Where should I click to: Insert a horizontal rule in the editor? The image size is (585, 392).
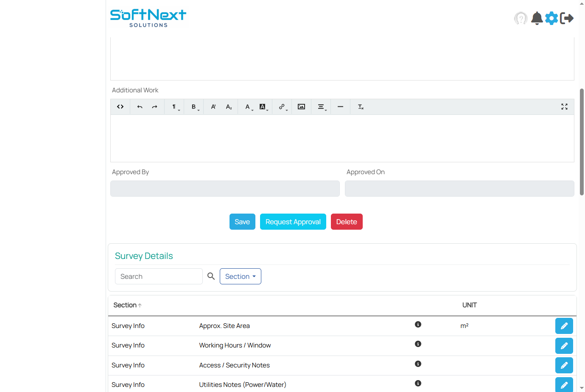click(x=340, y=106)
